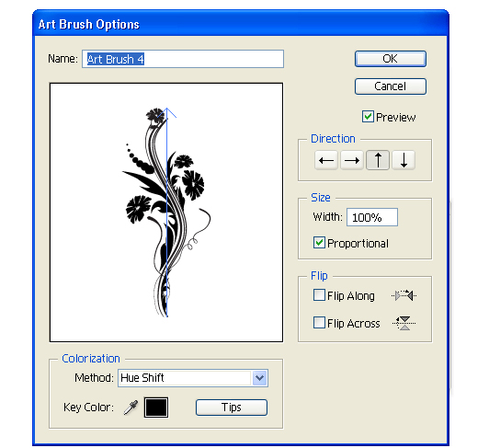Viewport: 489px width, 448px height.
Task: Set brush direction to up arrow
Action: 378,160
